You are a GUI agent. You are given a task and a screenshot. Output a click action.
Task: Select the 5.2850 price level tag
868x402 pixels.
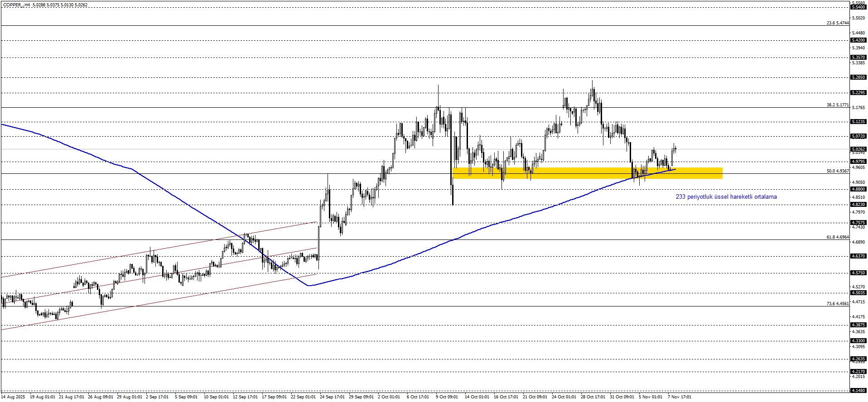point(858,77)
